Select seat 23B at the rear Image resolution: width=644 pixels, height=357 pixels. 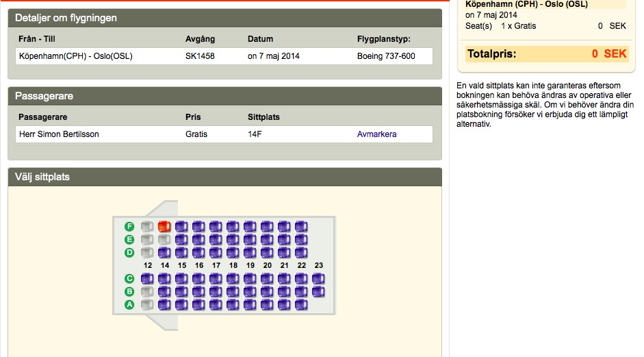(x=318, y=292)
